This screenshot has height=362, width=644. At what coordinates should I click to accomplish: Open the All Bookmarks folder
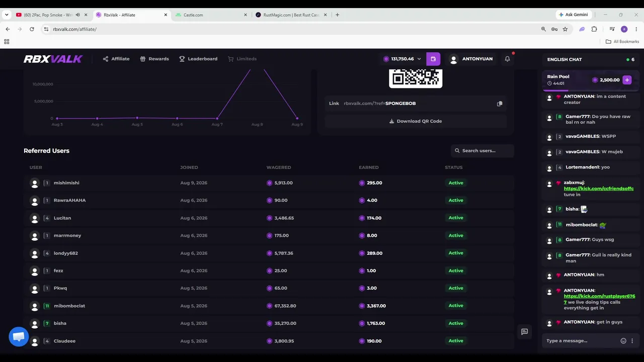click(x=622, y=41)
